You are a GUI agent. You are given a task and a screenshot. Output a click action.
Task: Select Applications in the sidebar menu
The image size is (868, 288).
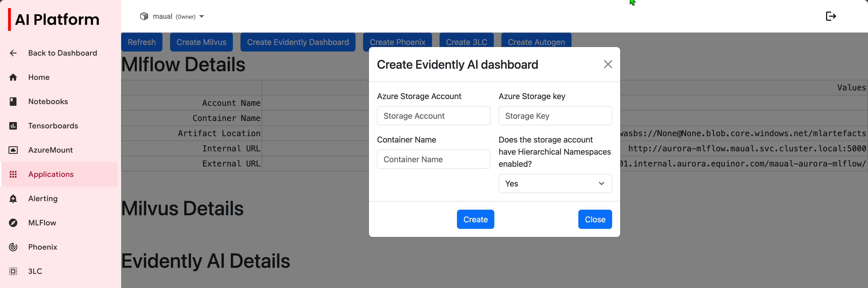pyautogui.click(x=51, y=174)
